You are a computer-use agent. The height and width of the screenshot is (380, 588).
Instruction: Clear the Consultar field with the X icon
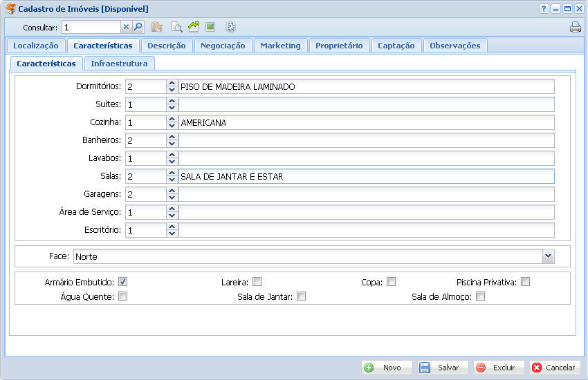pos(126,27)
